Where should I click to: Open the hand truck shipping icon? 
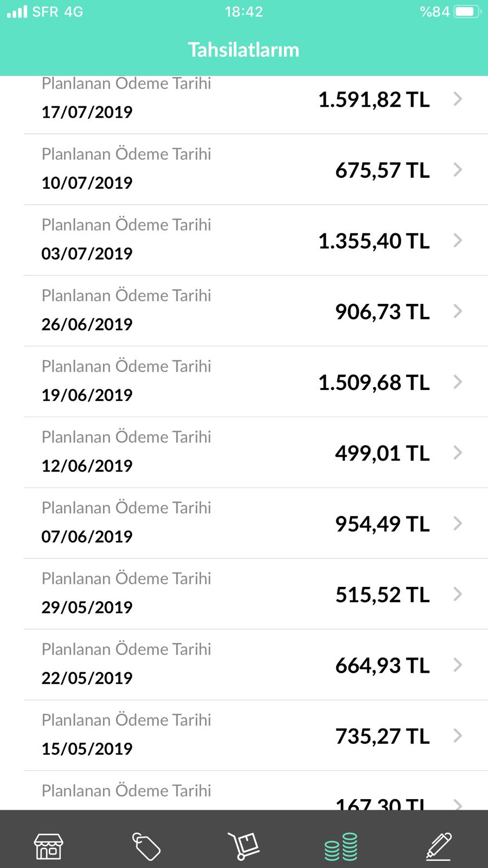pos(243,846)
